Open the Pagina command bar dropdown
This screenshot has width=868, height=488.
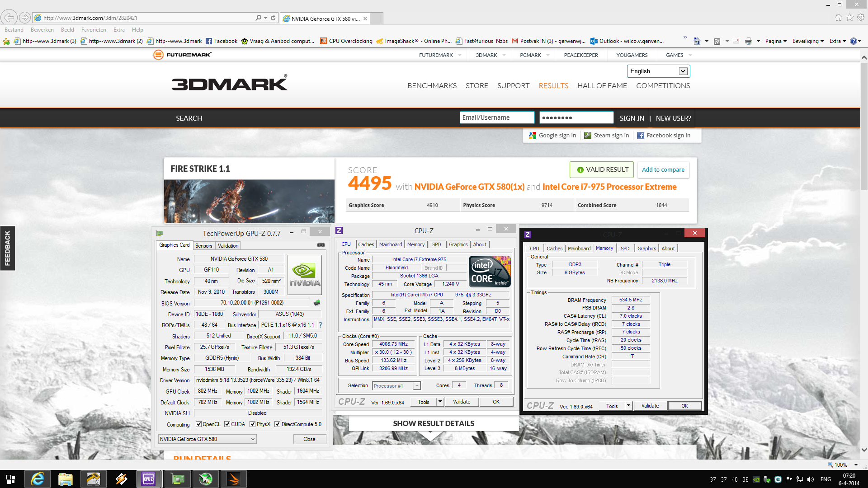776,41
